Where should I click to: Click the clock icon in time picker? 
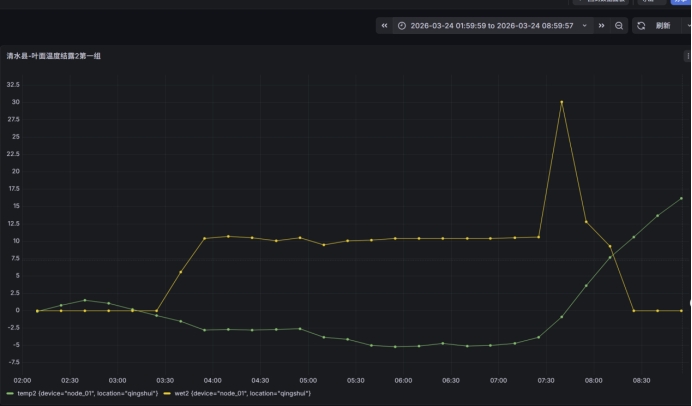(x=402, y=26)
